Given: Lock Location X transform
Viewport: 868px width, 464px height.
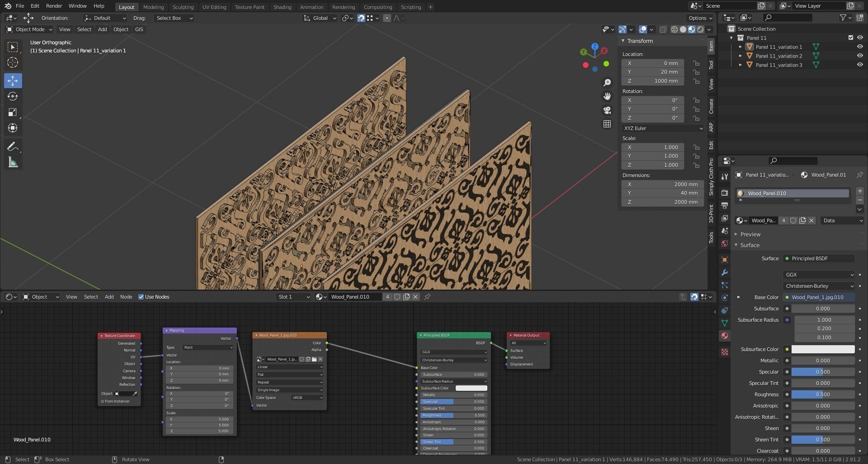Looking at the screenshot, I should (696, 63).
